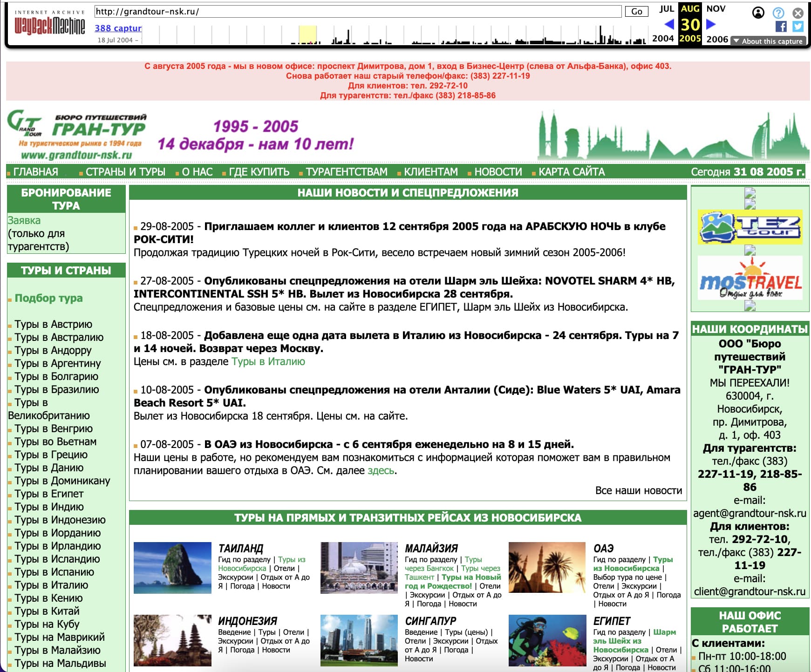Open Подбор тура link
Screen dimensions: 811x672
tap(48, 298)
